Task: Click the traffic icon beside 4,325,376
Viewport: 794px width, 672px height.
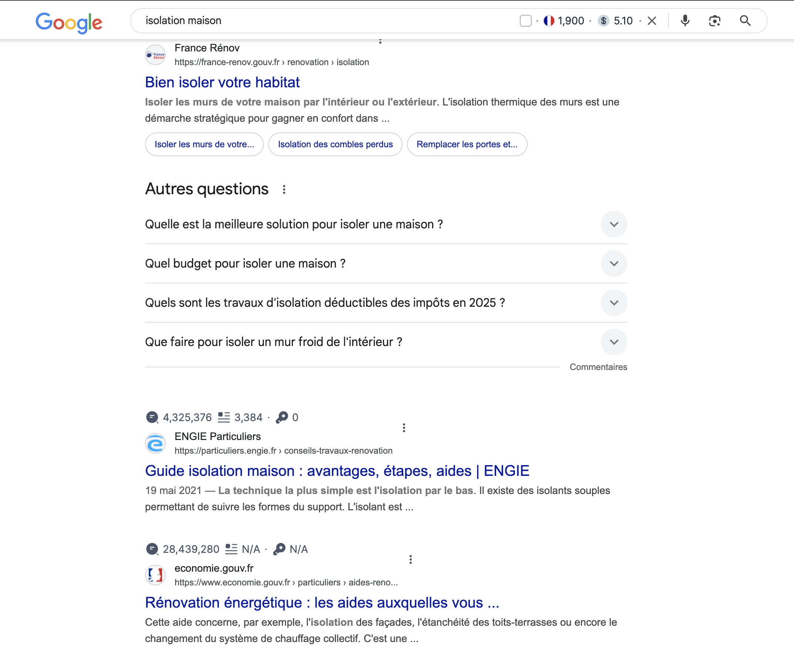Action: [152, 417]
